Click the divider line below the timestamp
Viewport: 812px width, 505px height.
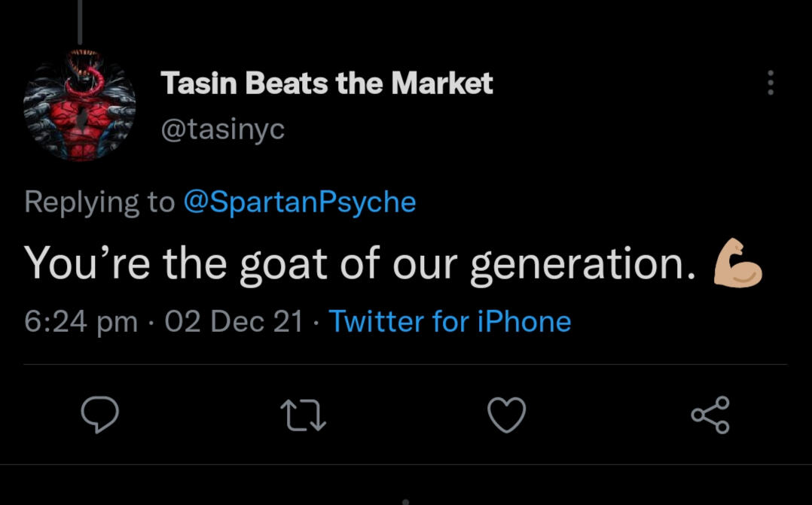(405, 365)
